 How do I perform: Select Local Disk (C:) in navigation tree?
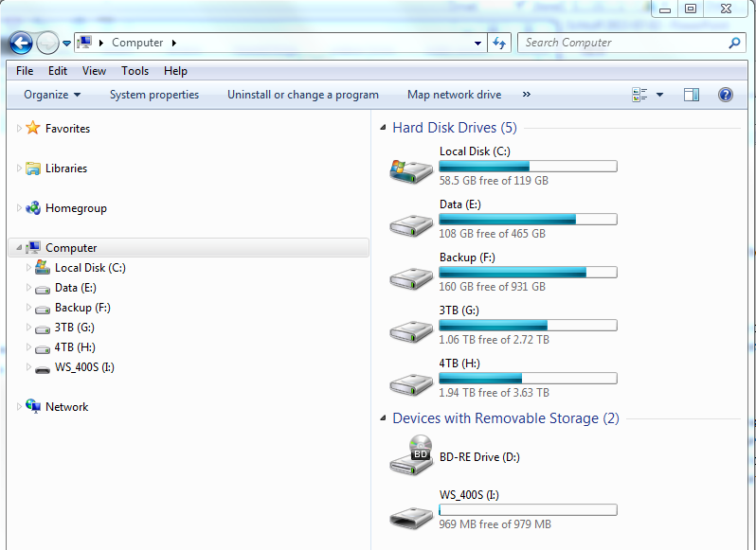(90, 268)
